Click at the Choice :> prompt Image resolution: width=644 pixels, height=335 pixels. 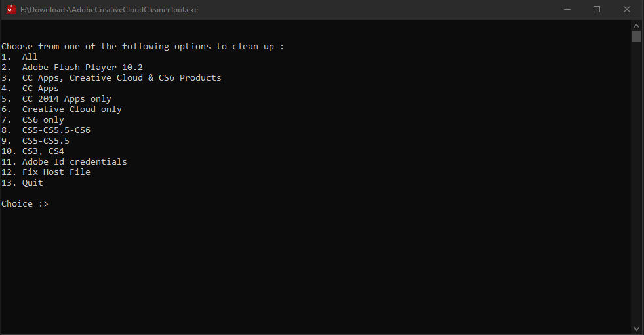[25, 204]
